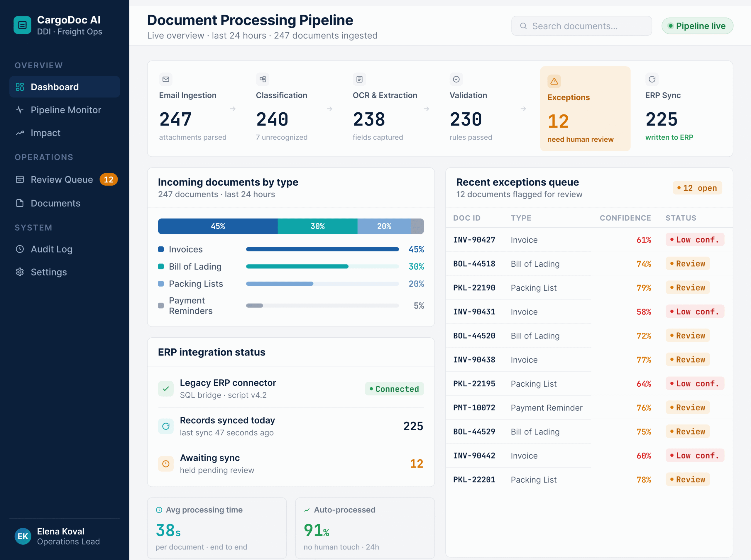This screenshot has height=560, width=751.
Task: Click the 60% confidence for INV-90442
Action: click(x=644, y=456)
